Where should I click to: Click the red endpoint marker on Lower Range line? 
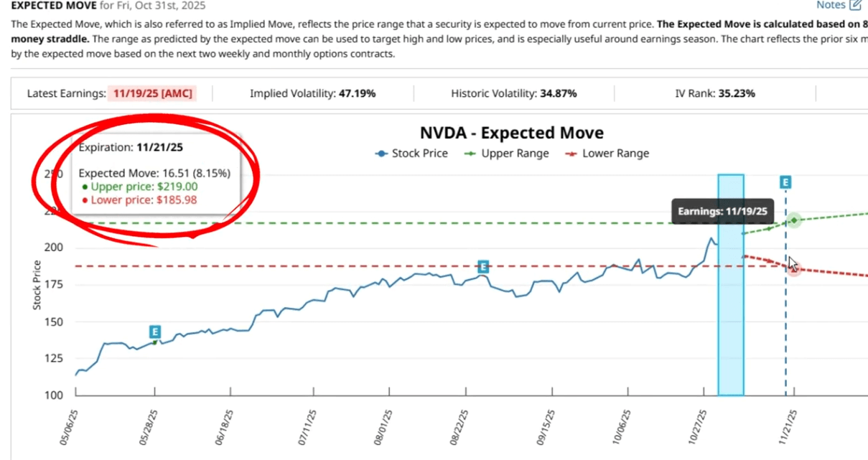pyautogui.click(x=793, y=268)
